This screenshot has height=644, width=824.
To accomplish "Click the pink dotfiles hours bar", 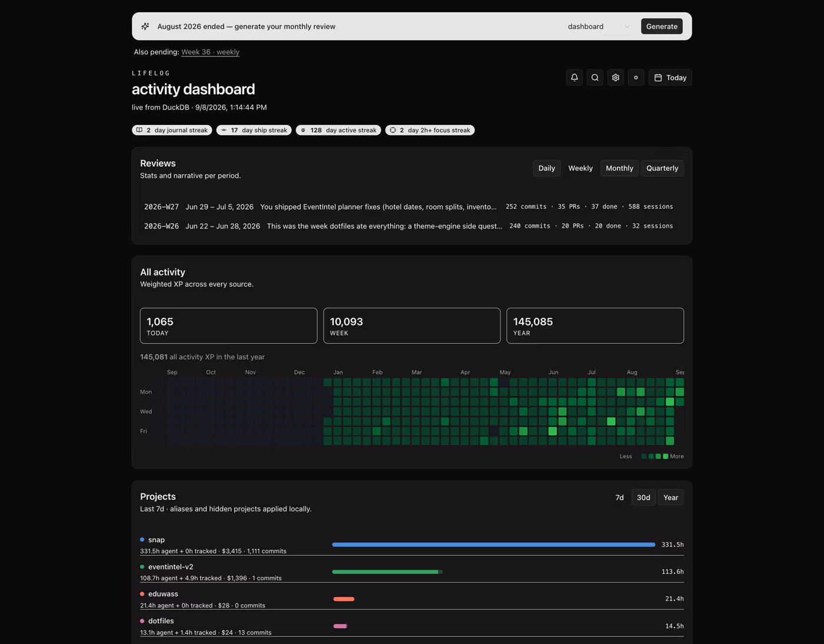I will click(340, 626).
